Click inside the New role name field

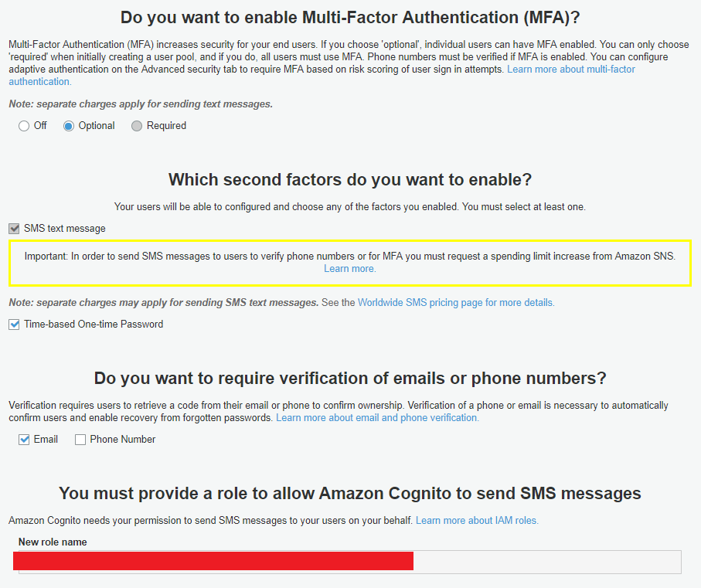541,561
